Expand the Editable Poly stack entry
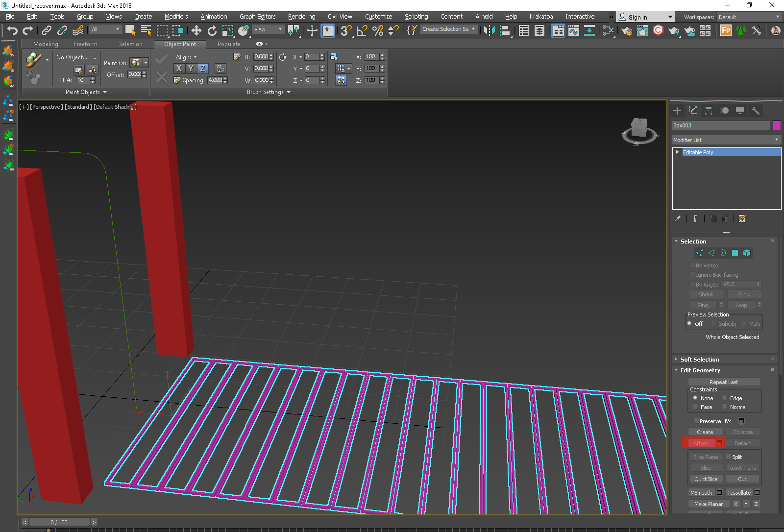Screen dimensions: 784x532 point(678,152)
